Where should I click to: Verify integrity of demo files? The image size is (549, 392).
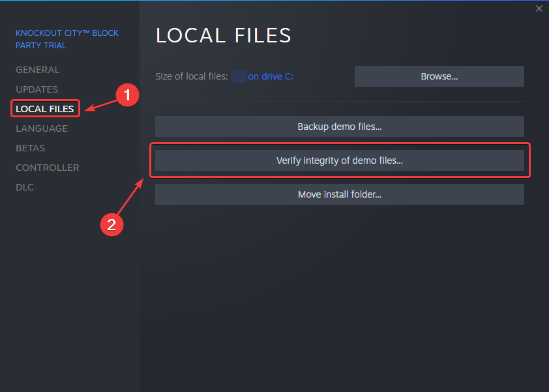340,160
